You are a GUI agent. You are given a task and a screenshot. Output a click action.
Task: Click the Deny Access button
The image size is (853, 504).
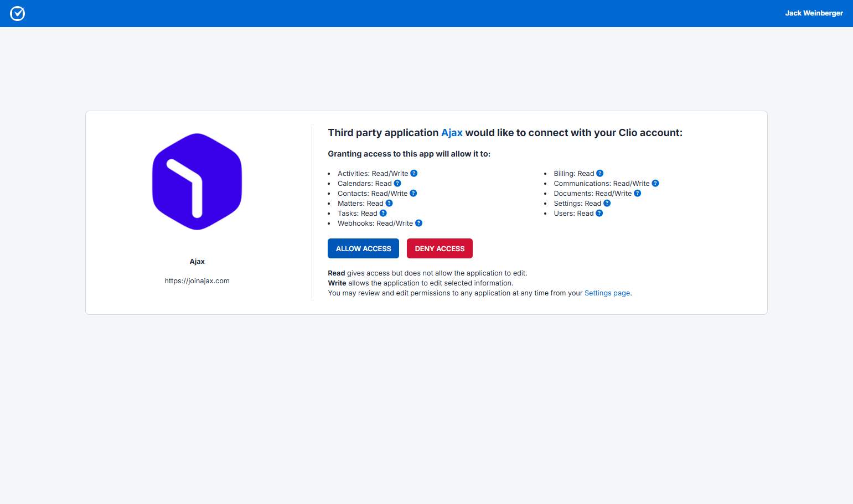click(440, 248)
